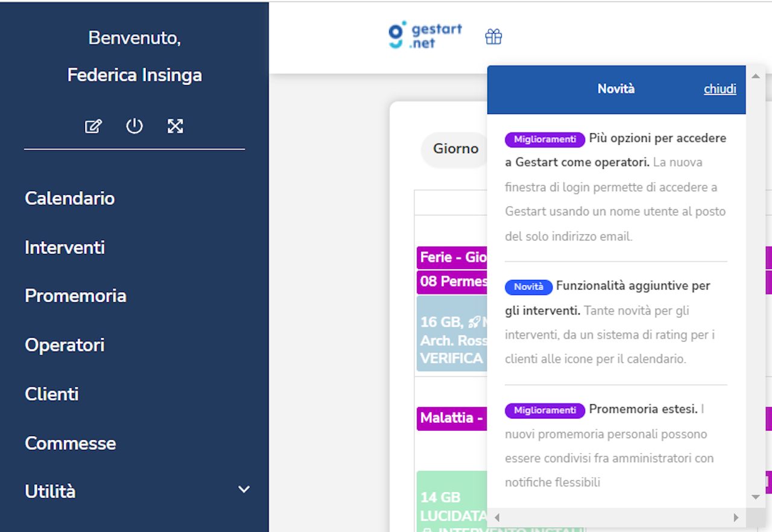Click the right arrow on the horizontal scrollbar
772x532 pixels.
click(x=736, y=517)
